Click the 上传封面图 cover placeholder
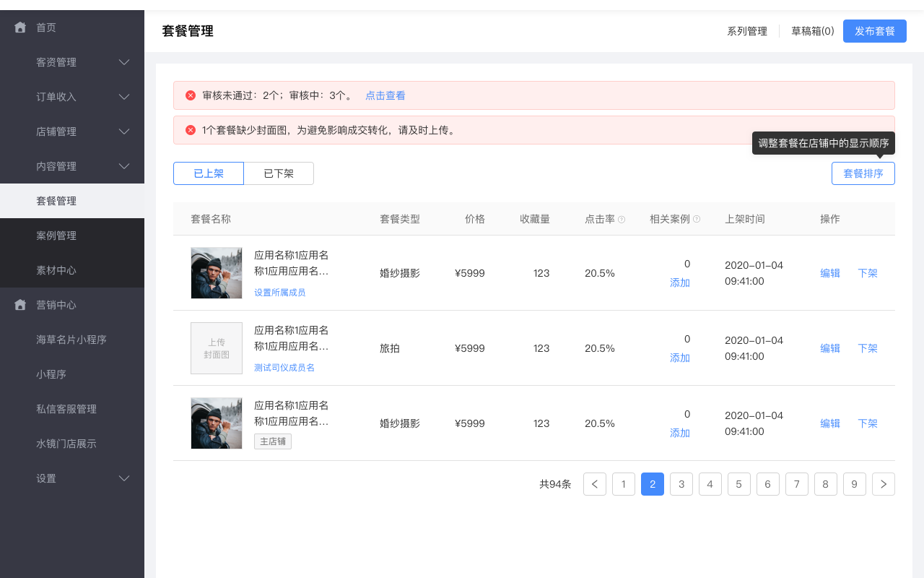 216,348
